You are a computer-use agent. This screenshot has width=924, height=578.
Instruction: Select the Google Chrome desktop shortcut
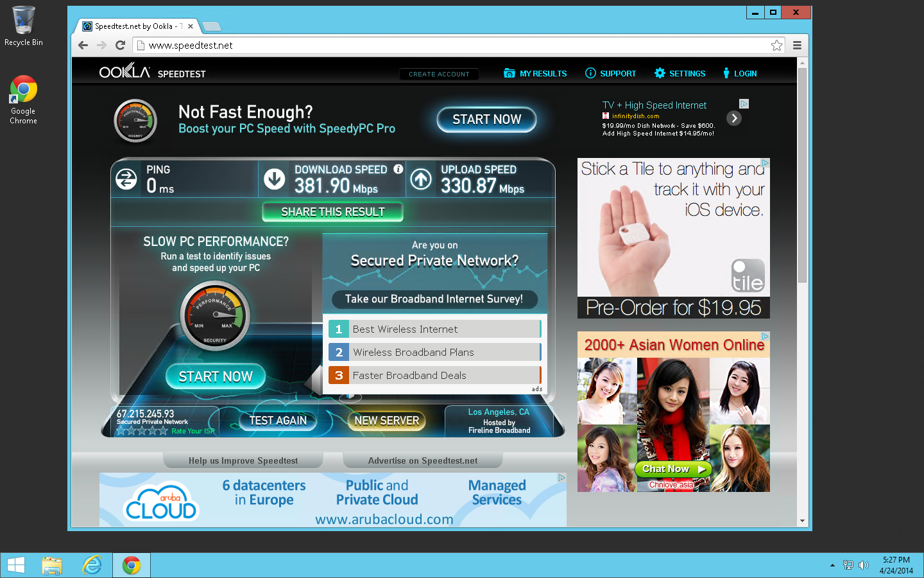[x=24, y=100]
